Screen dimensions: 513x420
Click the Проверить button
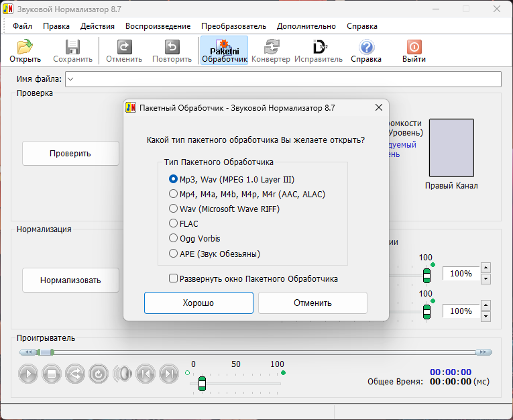(x=70, y=153)
